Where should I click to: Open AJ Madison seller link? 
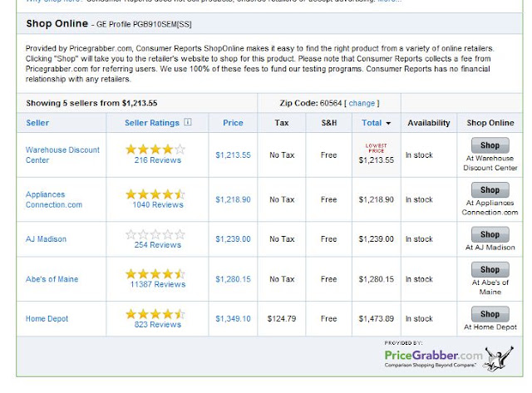tap(47, 239)
